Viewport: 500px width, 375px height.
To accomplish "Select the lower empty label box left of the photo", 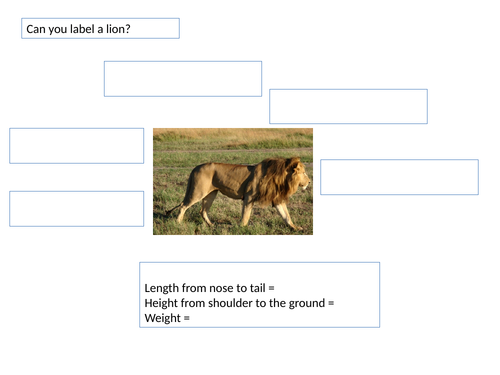I will (x=77, y=209).
